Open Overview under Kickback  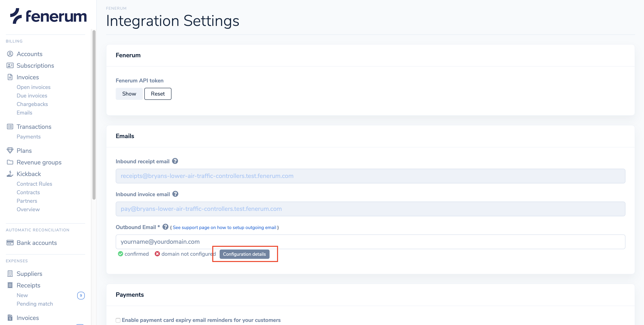(x=28, y=209)
